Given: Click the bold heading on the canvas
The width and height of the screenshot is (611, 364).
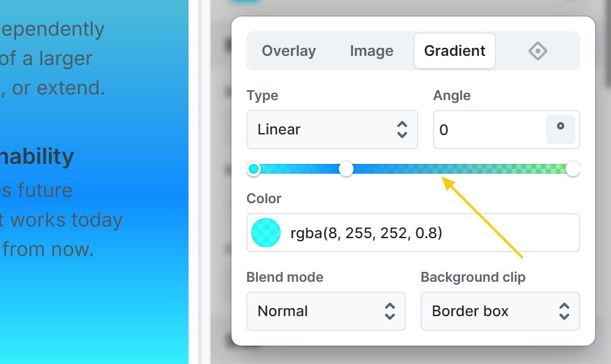Looking at the screenshot, I should pyautogui.click(x=37, y=157).
